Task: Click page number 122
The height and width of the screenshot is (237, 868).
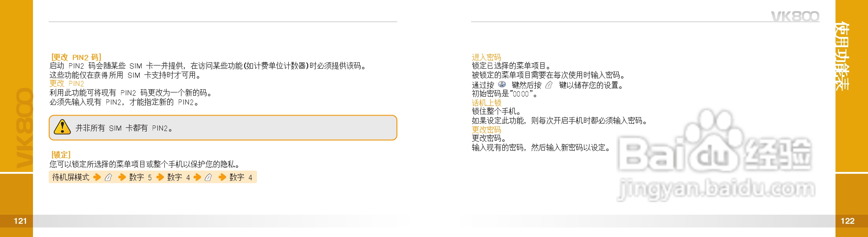Action: 847,221
